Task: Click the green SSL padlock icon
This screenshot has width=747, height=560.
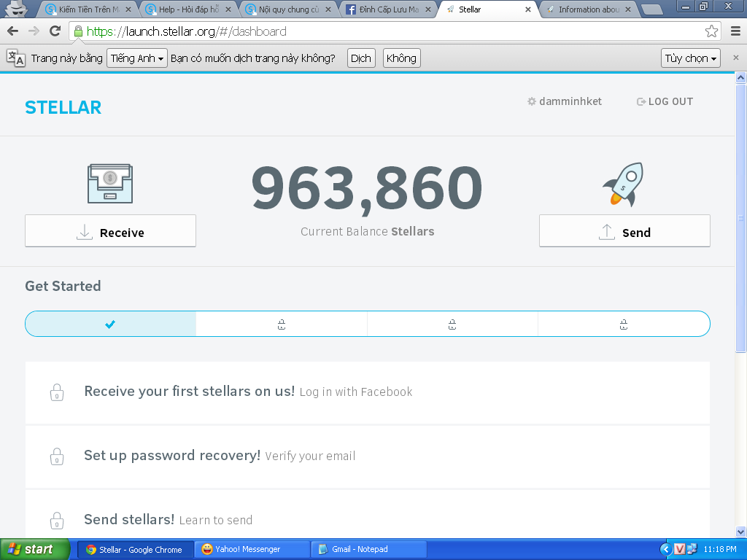Action: pos(78,31)
